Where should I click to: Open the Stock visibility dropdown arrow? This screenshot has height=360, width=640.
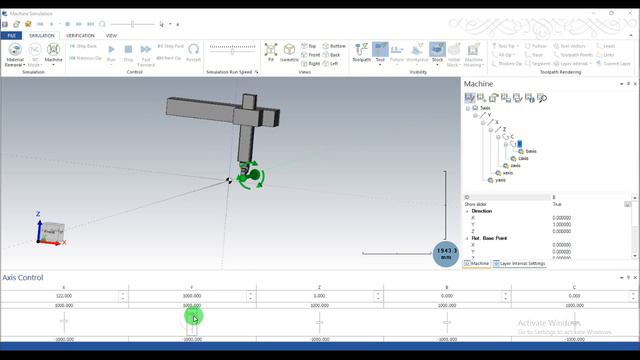[x=437, y=65]
